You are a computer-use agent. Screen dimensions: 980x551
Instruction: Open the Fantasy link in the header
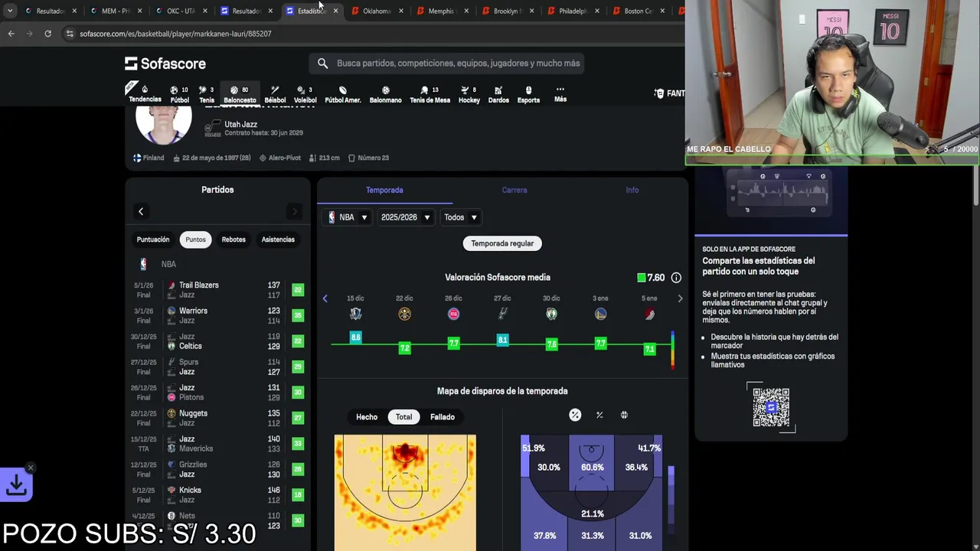[x=670, y=93]
